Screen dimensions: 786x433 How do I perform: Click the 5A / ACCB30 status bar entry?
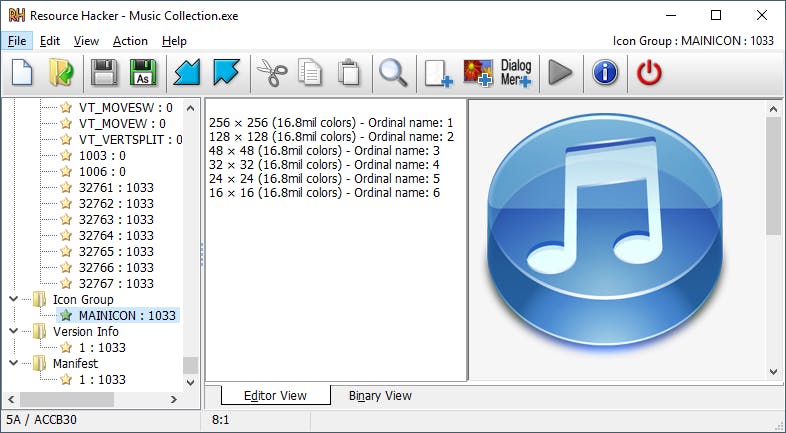(41, 419)
